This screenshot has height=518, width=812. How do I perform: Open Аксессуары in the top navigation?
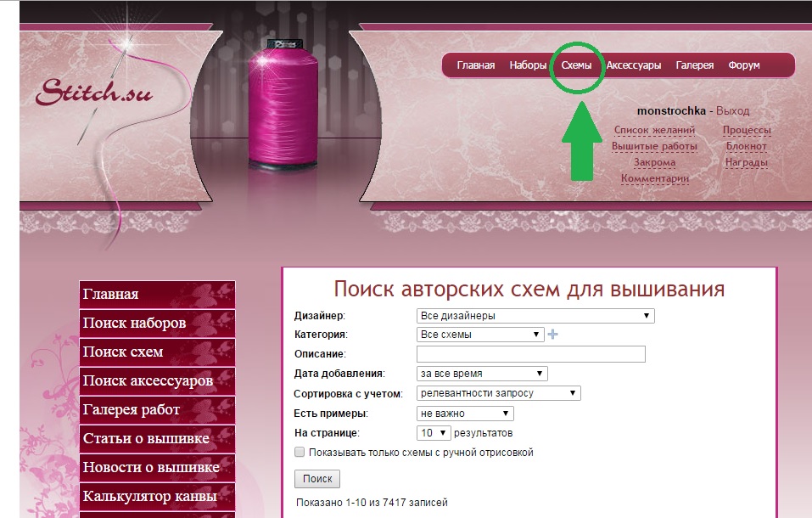(634, 65)
